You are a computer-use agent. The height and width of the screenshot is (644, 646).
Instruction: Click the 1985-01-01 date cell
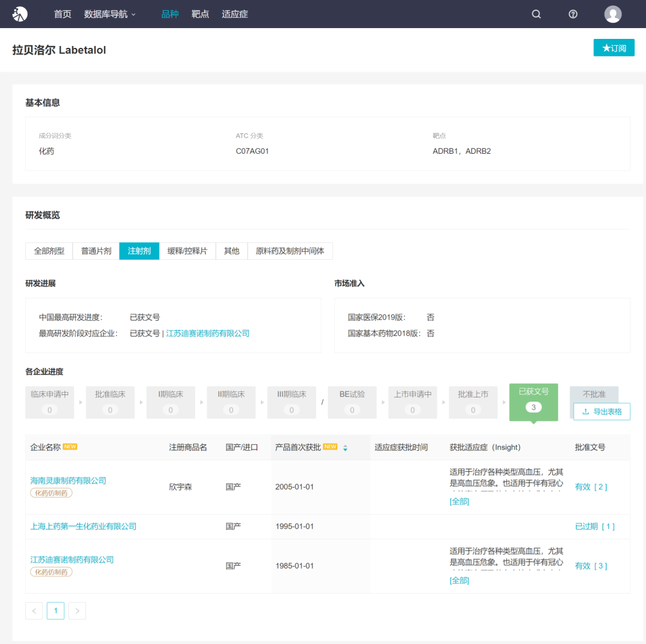294,566
